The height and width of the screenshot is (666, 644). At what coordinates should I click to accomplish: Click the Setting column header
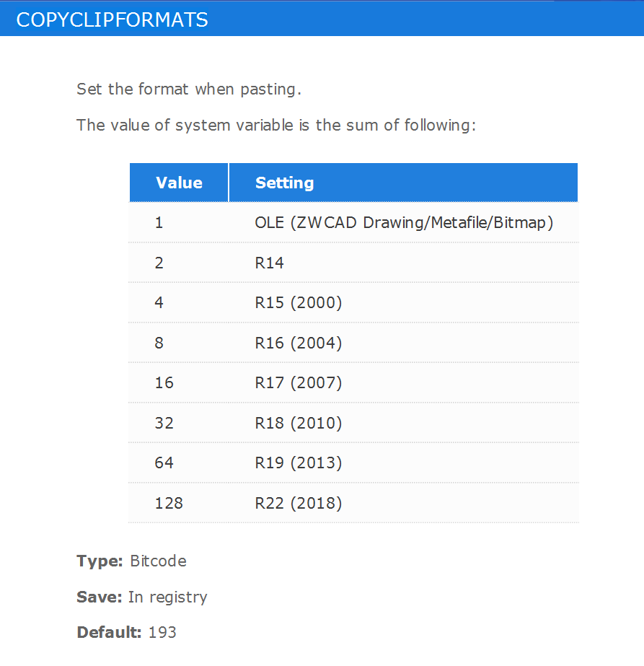click(403, 183)
